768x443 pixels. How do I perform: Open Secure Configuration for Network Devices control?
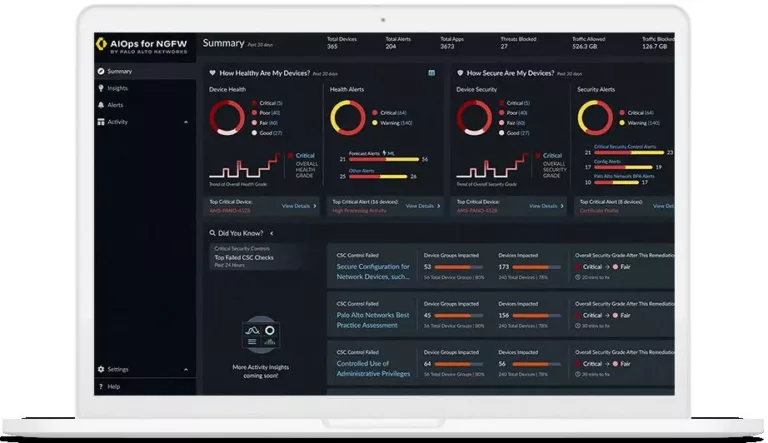coord(373,271)
